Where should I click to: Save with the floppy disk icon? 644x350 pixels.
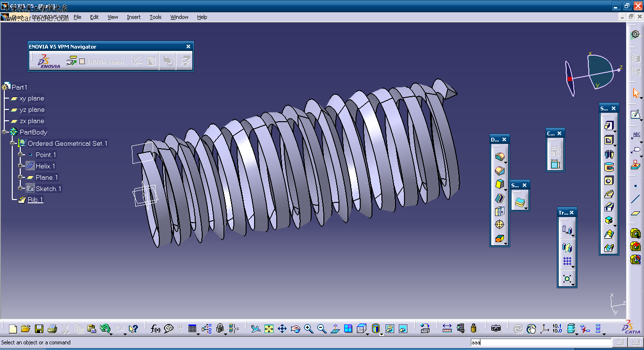[x=39, y=329]
